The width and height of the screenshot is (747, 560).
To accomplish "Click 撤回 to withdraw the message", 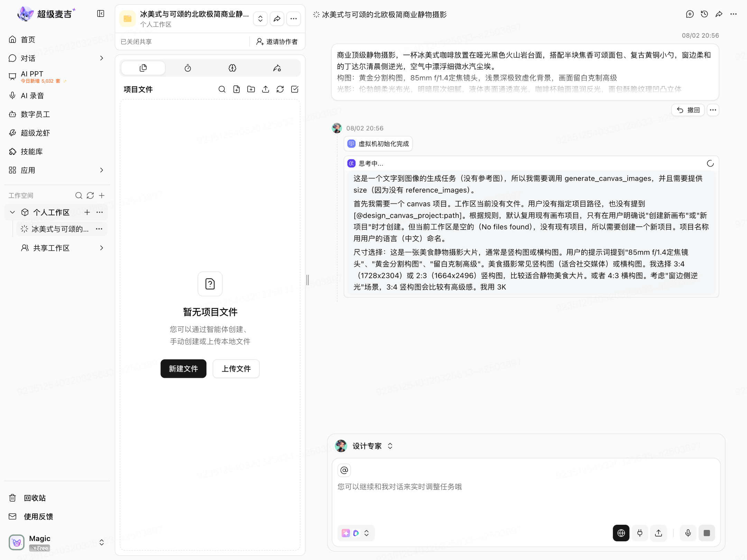I will coord(688,110).
